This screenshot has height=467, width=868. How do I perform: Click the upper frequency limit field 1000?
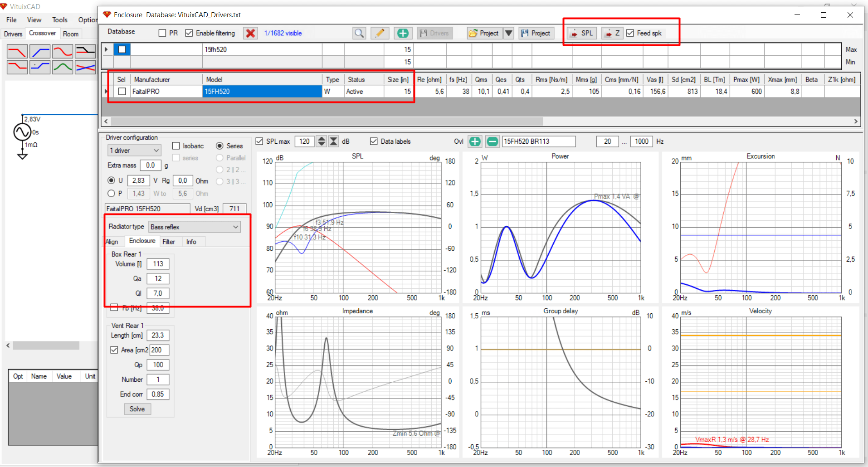[641, 141]
